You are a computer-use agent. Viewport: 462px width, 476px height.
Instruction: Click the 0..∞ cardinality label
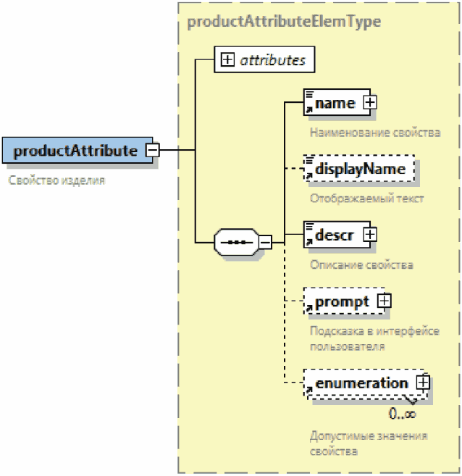click(x=402, y=414)
